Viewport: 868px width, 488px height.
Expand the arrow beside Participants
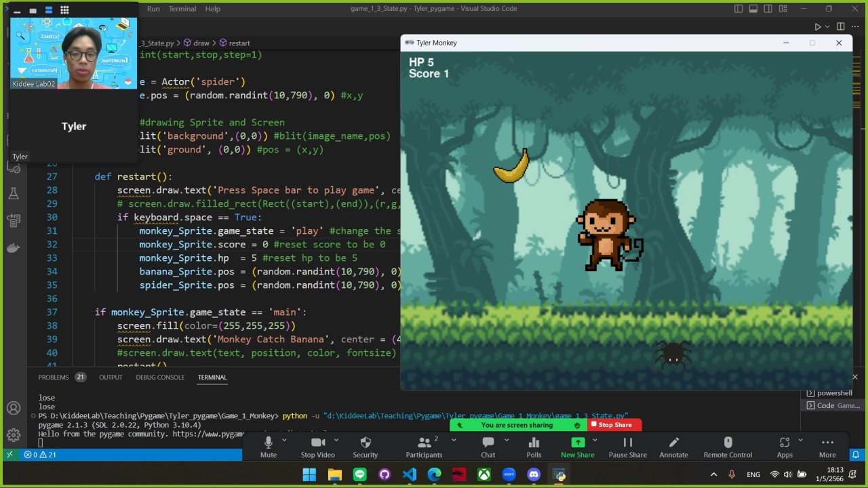tap(454, 440)
